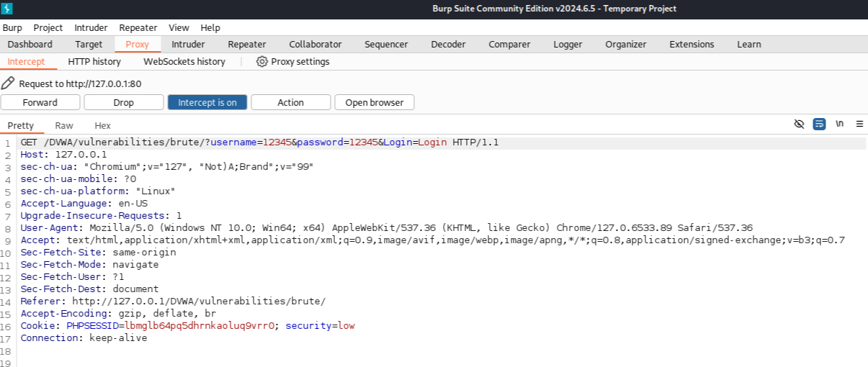Switch to the Target tab
This screenshot has width=868, height=367.
tap(89, 44)
